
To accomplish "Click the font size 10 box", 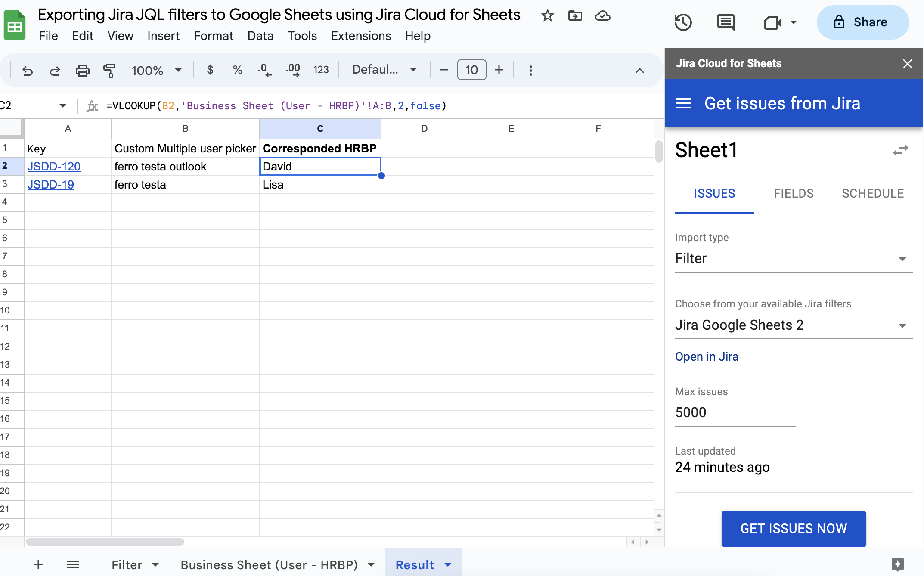I will click(x=471, y=70).
